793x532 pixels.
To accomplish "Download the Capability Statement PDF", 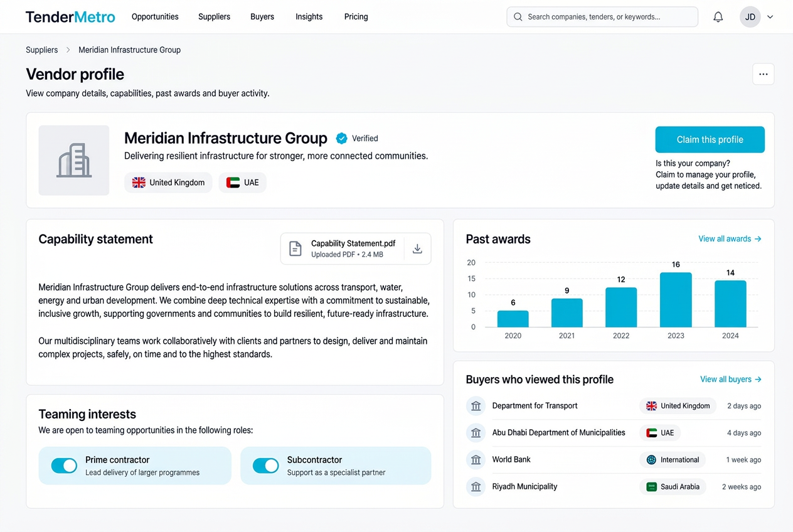I will coord(417,249).
